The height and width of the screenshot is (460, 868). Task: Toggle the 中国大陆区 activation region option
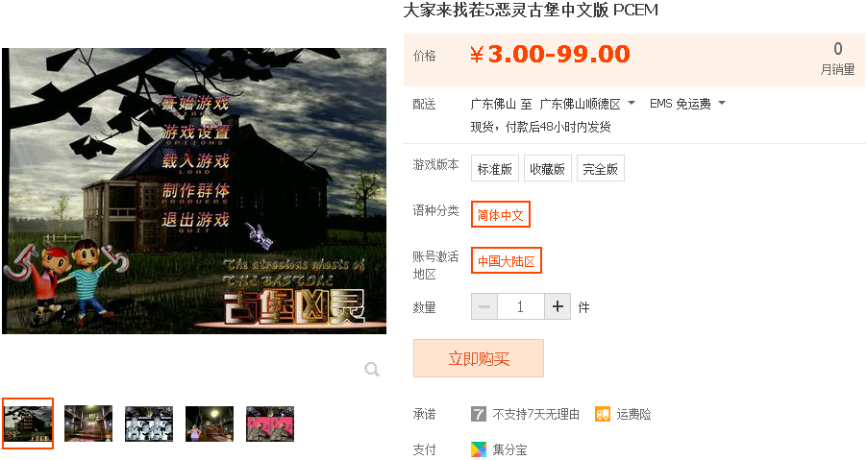point(506,261)
